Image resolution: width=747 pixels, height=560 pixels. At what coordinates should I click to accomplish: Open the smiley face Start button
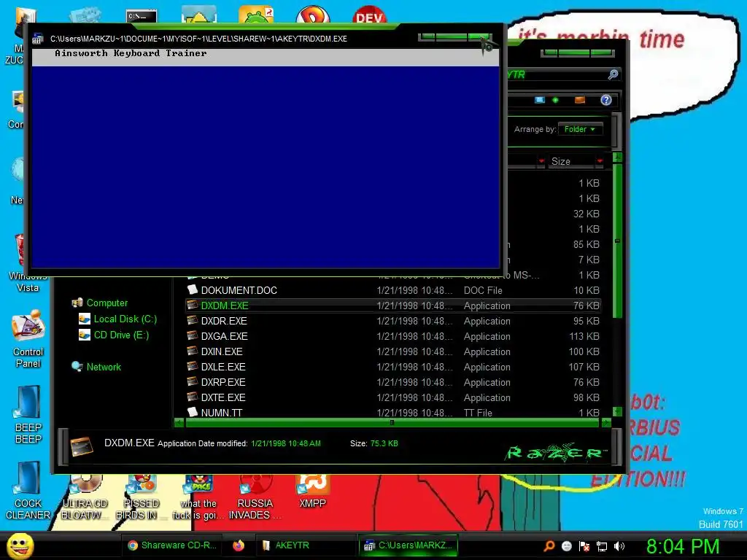click(x=20, y=545)
